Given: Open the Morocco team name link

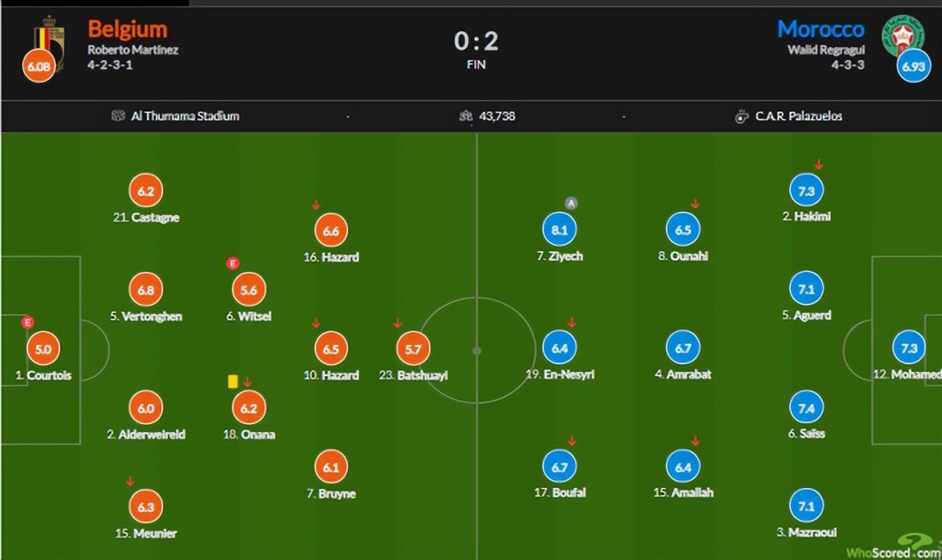Looking at the screenshot, I should pos(821,29).
